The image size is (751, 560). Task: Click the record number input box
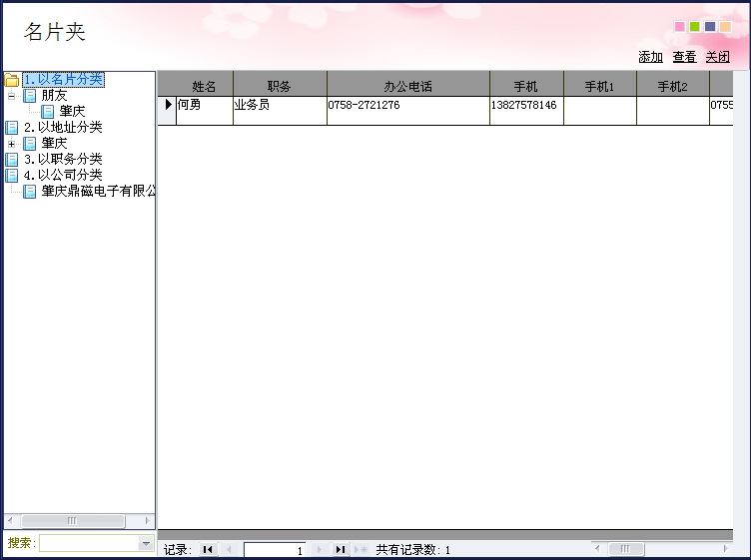click(275, 550)
